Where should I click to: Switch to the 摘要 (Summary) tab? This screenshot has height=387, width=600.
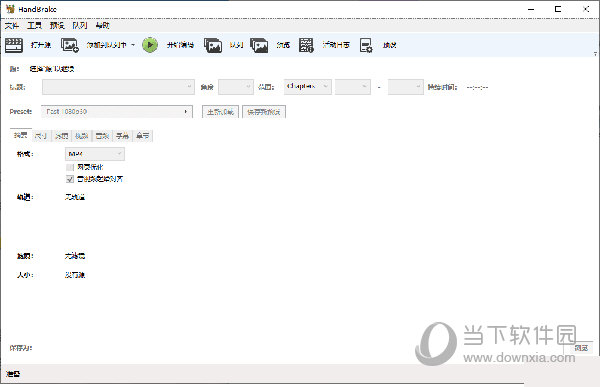[21, 135]
